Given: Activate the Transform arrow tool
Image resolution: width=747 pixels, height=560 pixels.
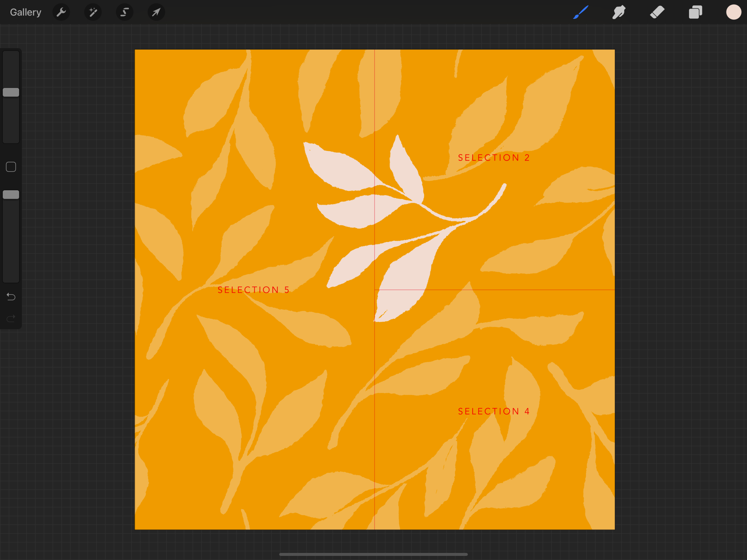Looking at the screenshot, I should [156, 13].
